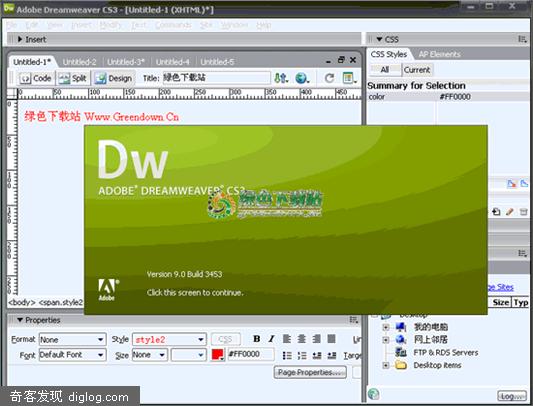Image resolution: width=533 pixels, height=406 pixels.
Task: Open the Format dropdown
Action: pyautogui.click(x=72, y=339)
